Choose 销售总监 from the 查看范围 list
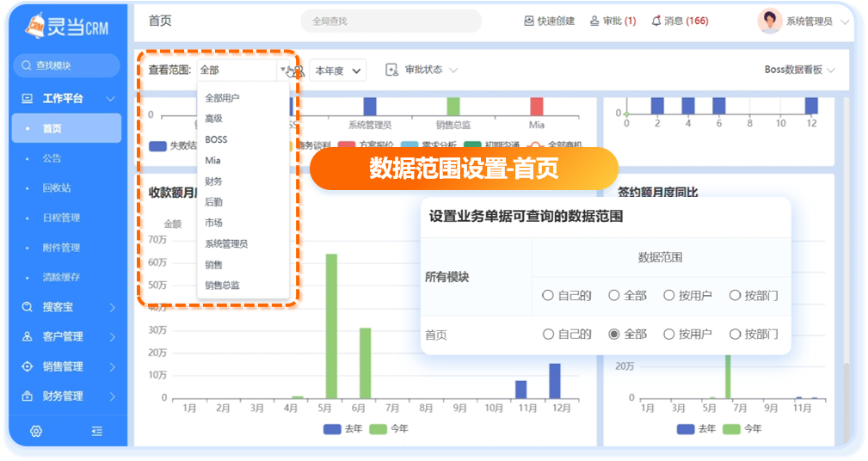The image size is (868, 461). 222,285
